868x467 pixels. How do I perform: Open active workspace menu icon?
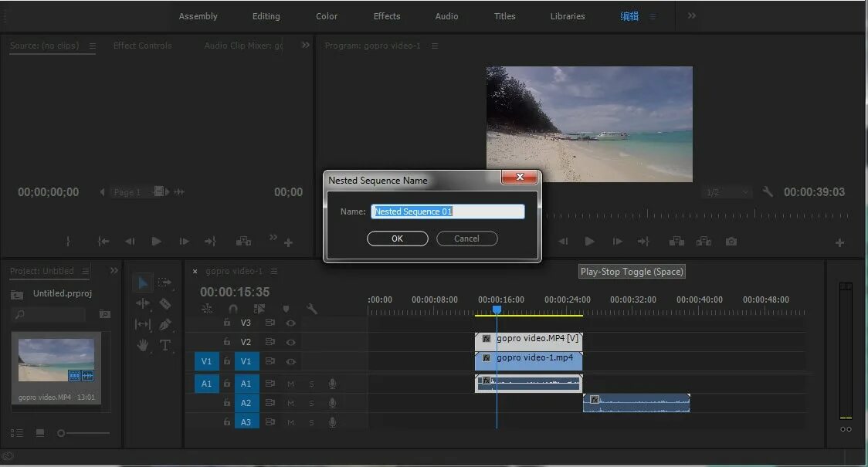(653, 17)
